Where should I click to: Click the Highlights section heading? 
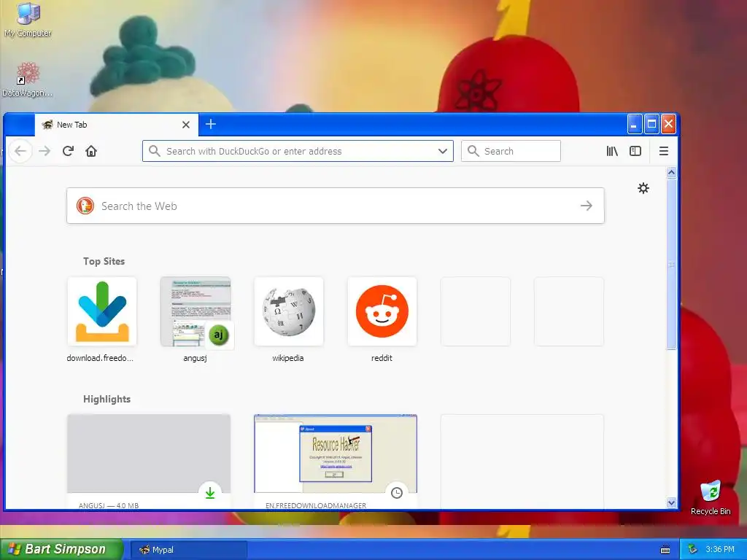point(107,399)
